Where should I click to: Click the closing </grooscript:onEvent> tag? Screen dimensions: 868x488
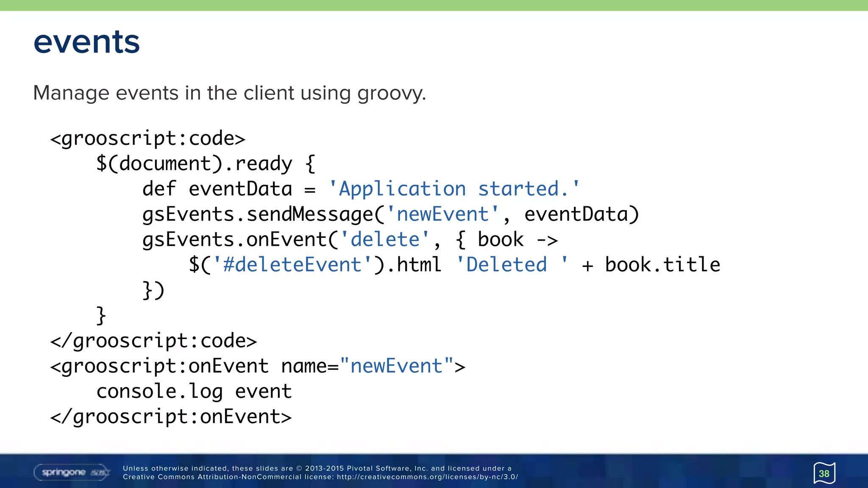(171, 417)
